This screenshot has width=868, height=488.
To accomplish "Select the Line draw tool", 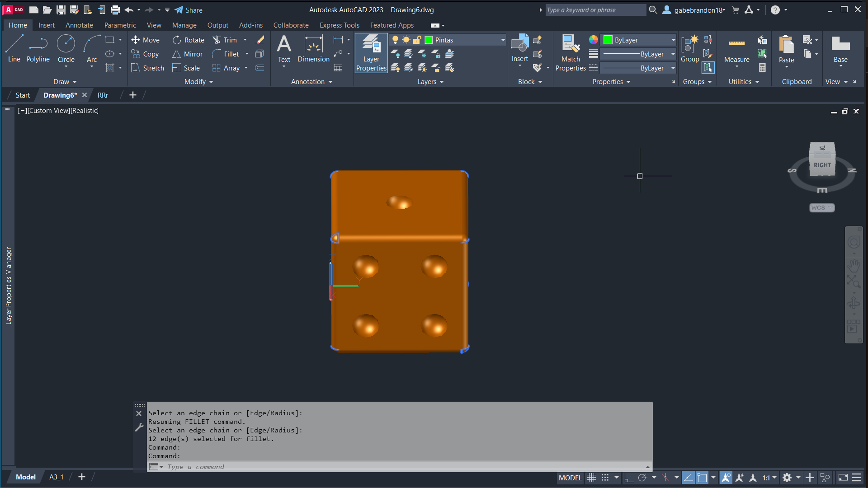I will point(14,49).
